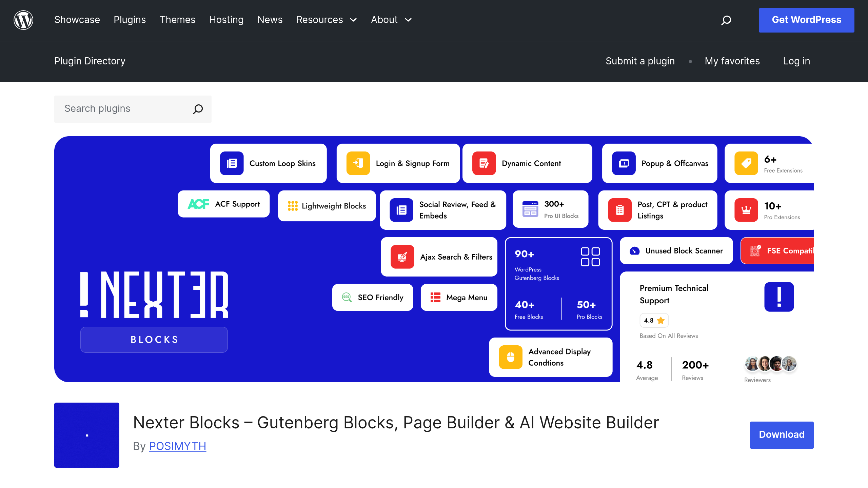
Task: Click the Post, CPT & product Listings icon
Action: tap(620, 210)
